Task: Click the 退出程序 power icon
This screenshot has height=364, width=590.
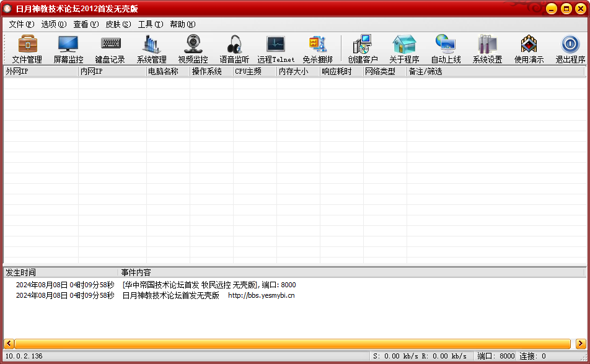Action: 570,49
